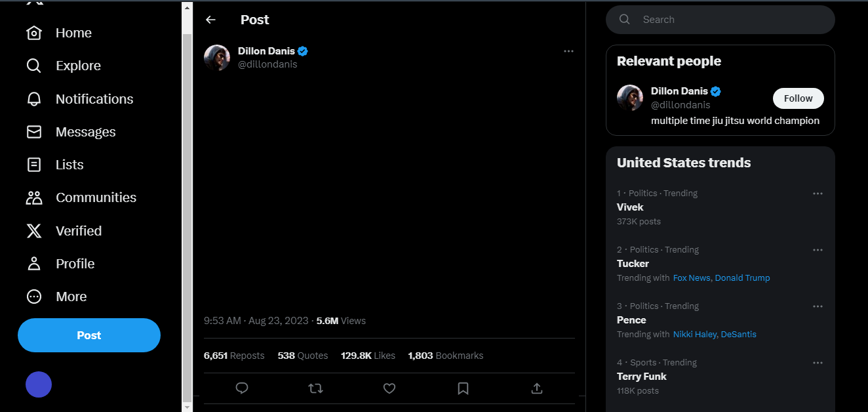Viewport: 868px width, 412px height.
Task: Click the reply speech bubble icon
Action: point(242,388)
